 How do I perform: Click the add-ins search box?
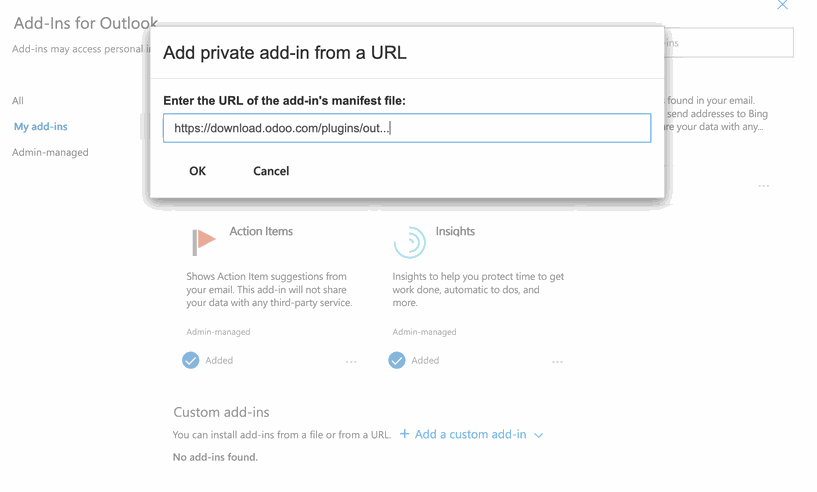click(x=729, y=43)
